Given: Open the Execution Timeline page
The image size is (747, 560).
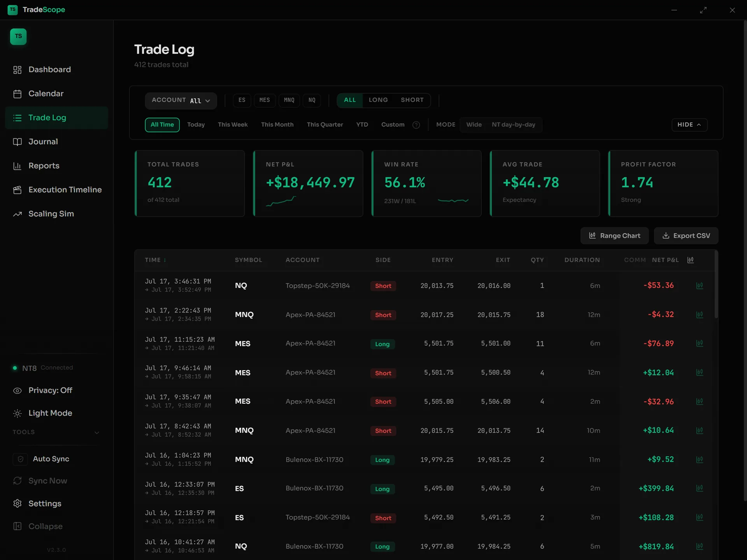Looking at the screenshot, I should click(x=56, y=190).
